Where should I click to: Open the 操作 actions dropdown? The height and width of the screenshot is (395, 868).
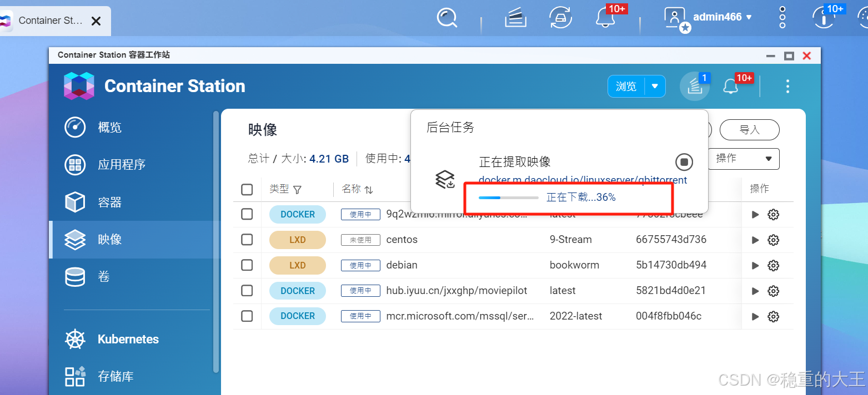[744, 159]
